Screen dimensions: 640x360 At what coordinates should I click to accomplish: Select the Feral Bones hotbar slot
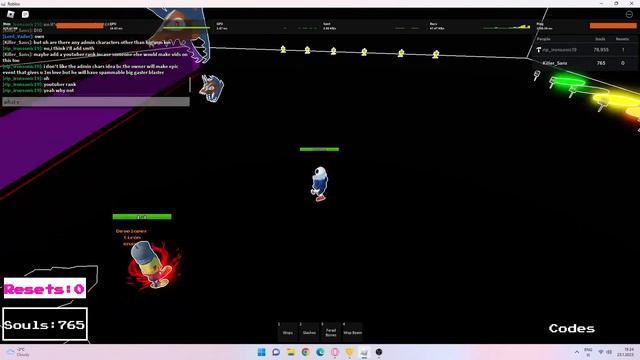(331, 331)
